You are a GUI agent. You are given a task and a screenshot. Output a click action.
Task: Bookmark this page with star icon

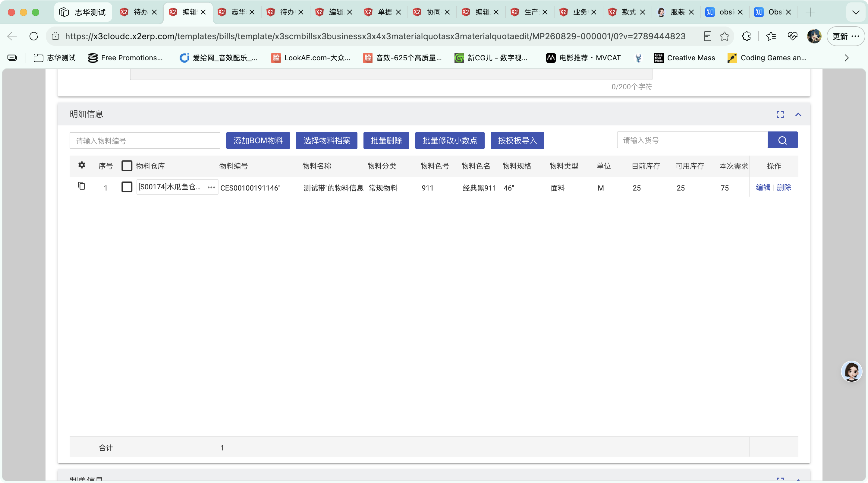pyautogui.click(x=724, y=36)
